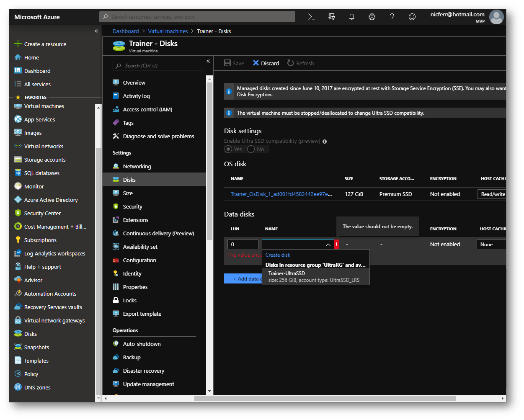Open the notifications bell
Screen dimensions: 524x420
(x=352, y=17)
